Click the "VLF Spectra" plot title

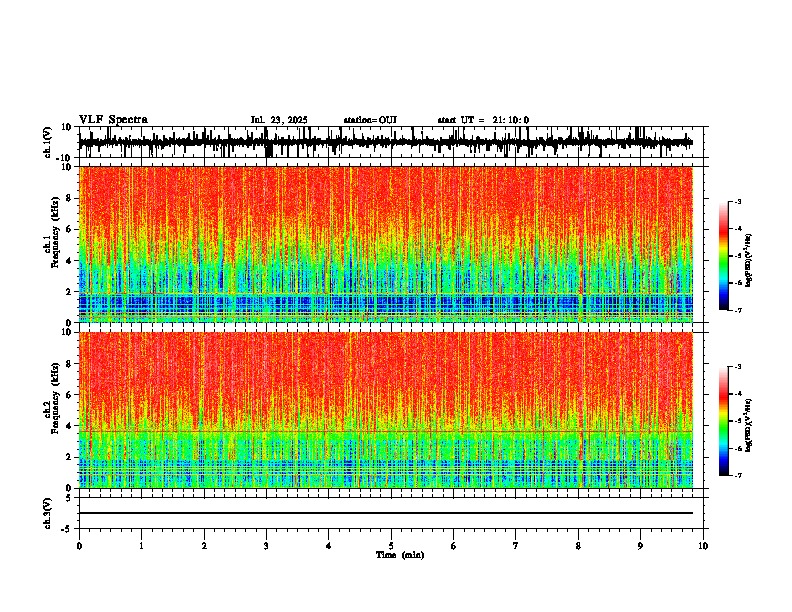113,120
